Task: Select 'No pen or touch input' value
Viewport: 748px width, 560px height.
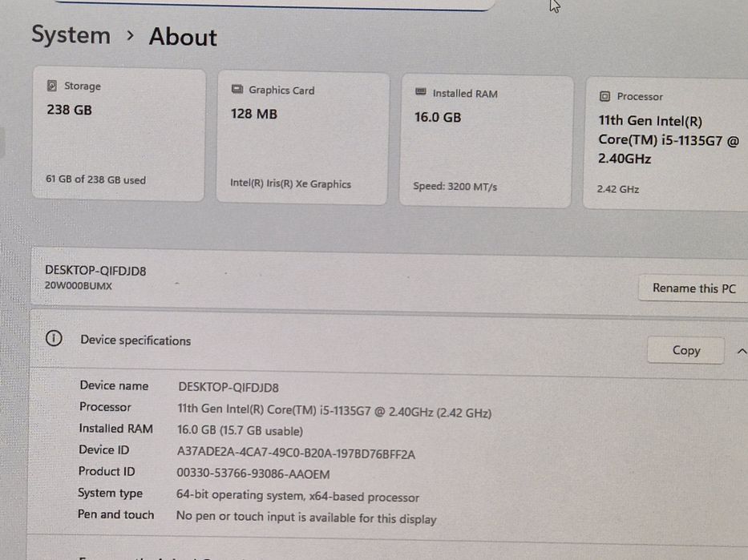Action: point(306,518)
